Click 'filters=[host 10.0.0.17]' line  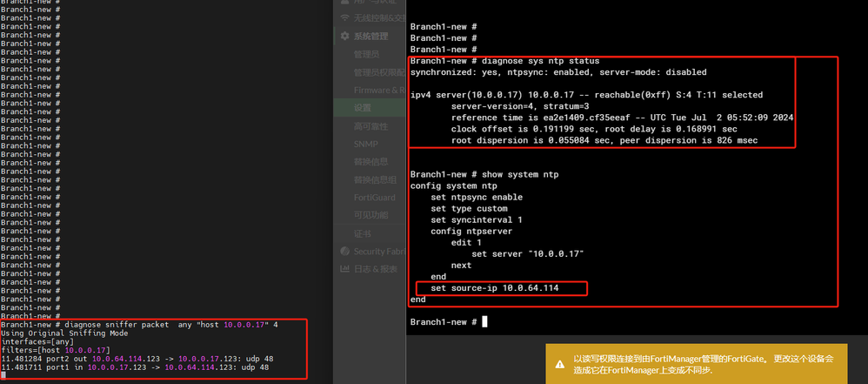pos(56,350)
